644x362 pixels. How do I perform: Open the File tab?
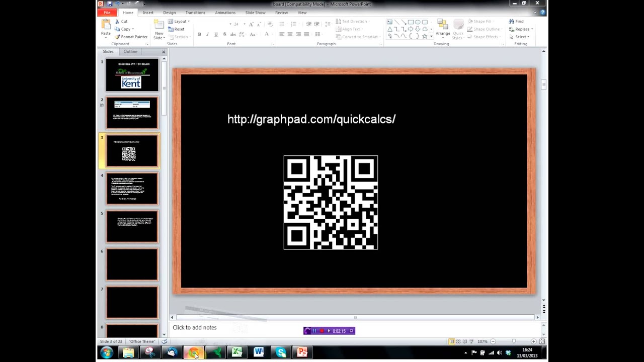point(107,13)
